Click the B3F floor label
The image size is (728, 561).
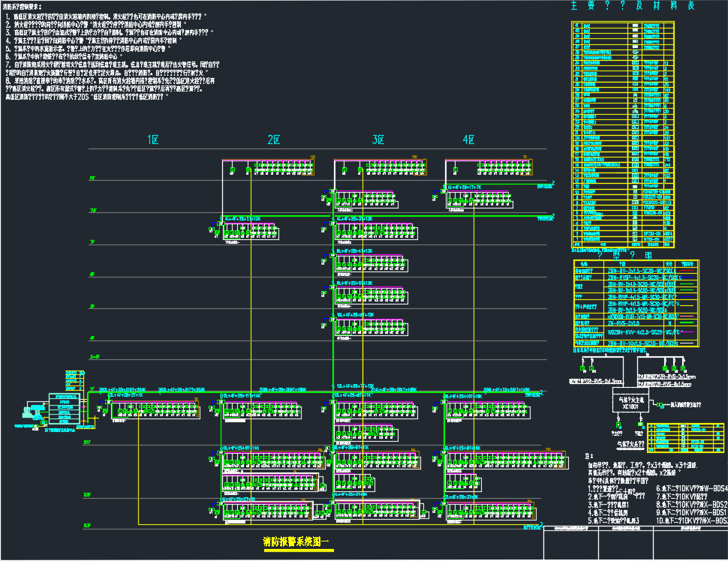(x=88, y=526)
